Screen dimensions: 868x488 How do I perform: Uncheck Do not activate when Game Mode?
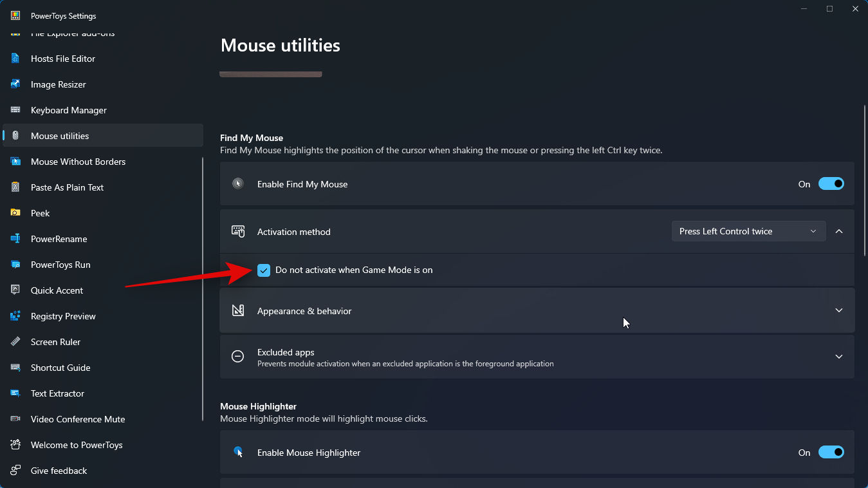click(x=264, y=270)
